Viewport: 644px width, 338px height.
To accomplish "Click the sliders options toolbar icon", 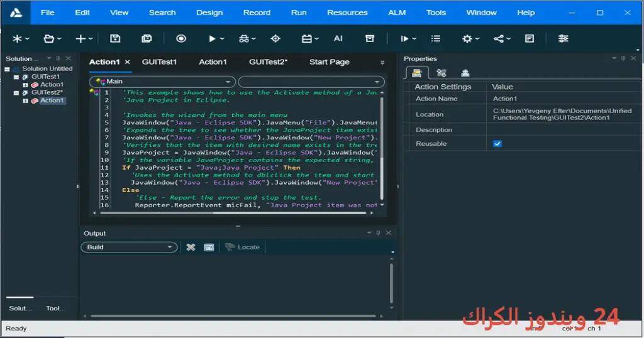I will 563,38.
